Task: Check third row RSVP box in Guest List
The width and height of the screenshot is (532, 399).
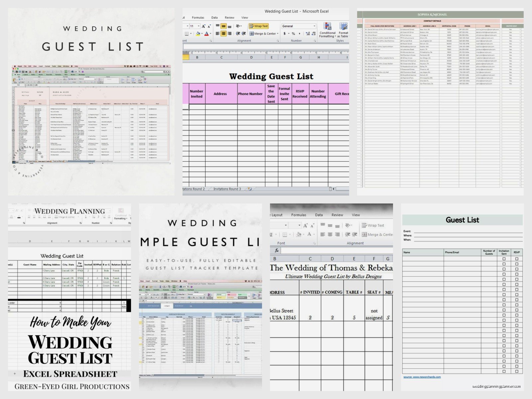Action: point(516,269)
